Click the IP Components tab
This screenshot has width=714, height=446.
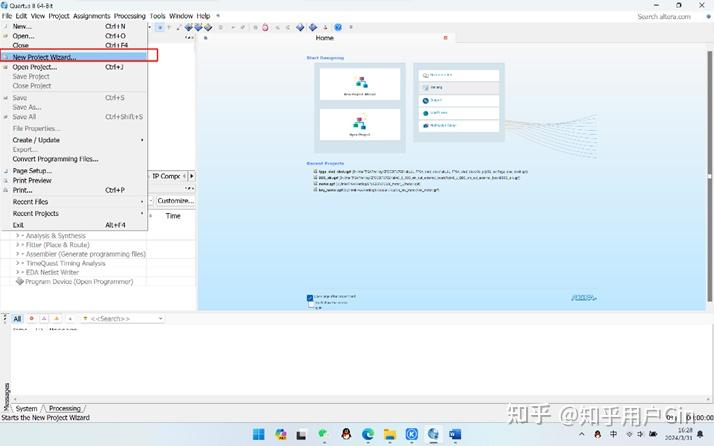click(166, 176)
